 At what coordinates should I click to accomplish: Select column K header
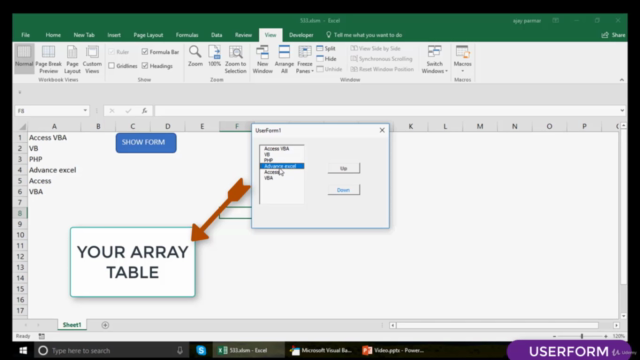tap(411, 127)
